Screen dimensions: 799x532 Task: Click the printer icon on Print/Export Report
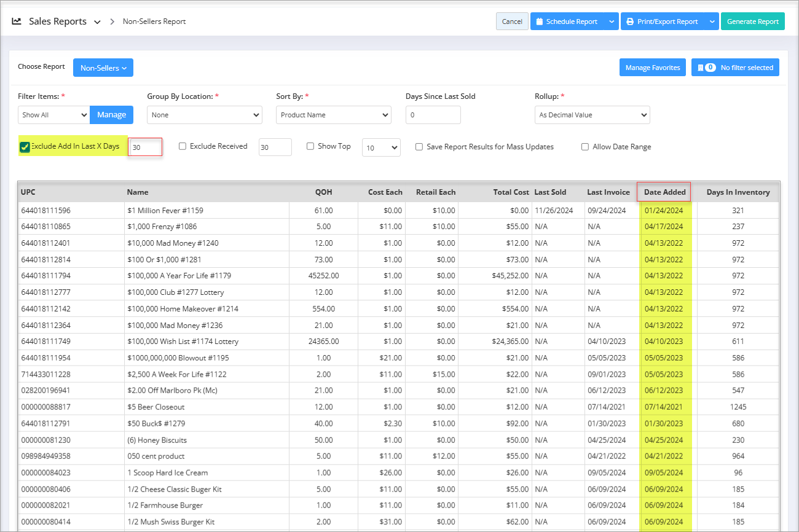(x=629, y=22)
